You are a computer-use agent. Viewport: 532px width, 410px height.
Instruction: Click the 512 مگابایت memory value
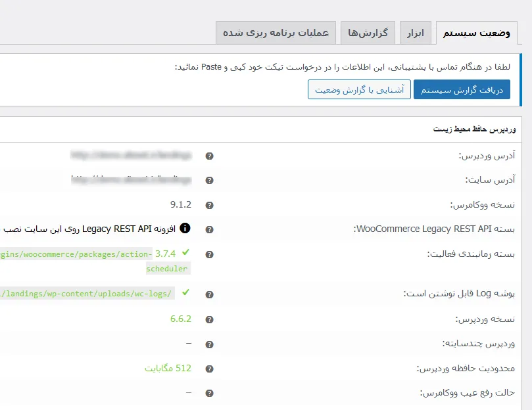[168, 368]
